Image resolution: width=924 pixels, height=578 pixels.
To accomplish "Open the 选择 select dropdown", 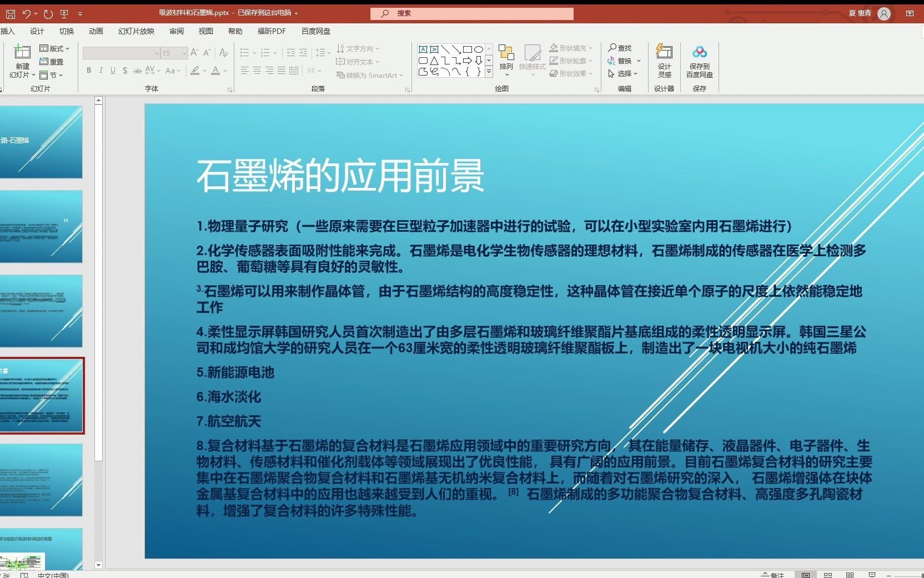I will click(622, 73).
